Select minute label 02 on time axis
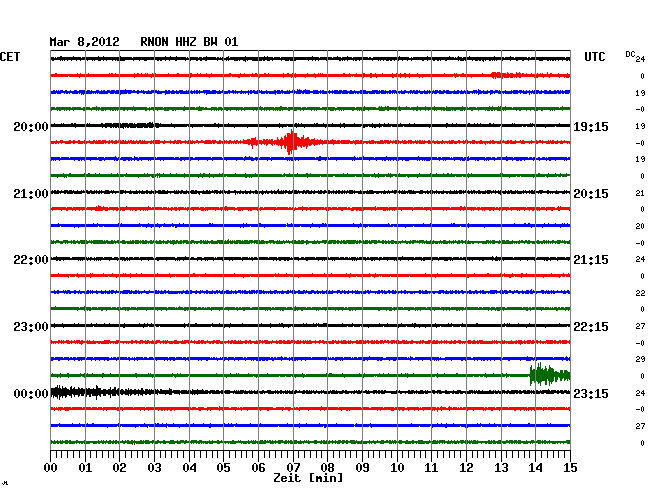 pyautogui.click(x=119, y=468)
